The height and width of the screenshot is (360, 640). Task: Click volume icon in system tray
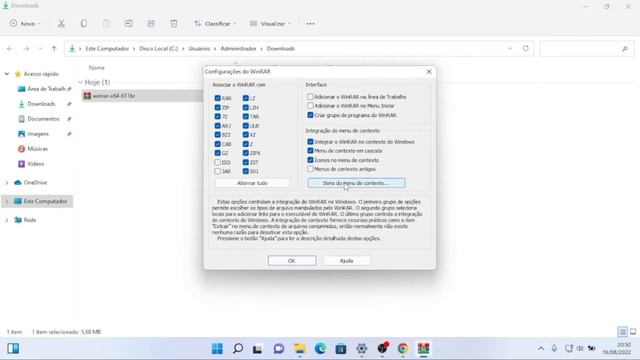click(x=580, y=349)
